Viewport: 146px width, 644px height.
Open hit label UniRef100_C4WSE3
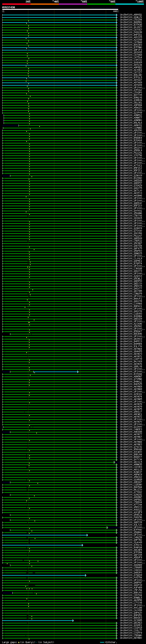click(131, 429)
